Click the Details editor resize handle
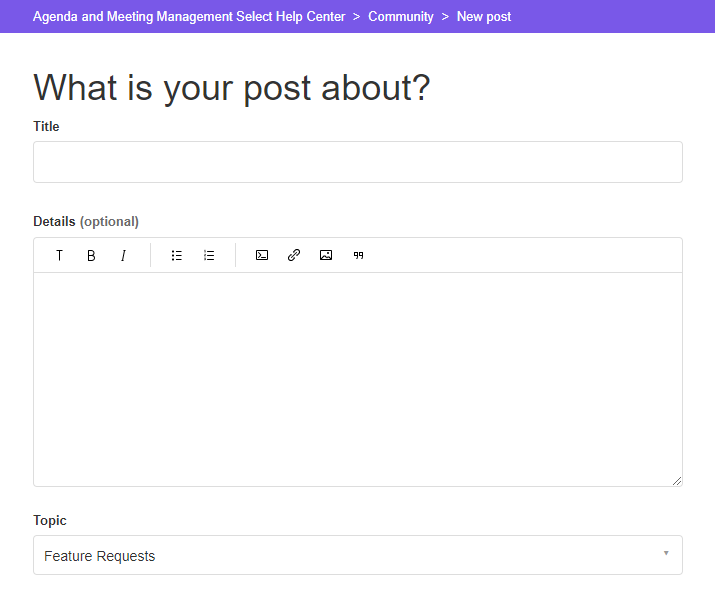Image resolution: width=715 pixels, height=601 pixels. (677, 481)
